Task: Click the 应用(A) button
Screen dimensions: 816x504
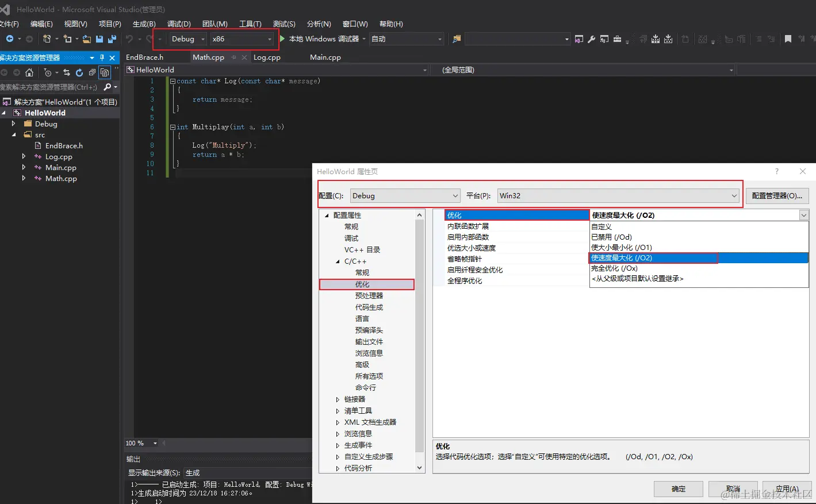Action: [x=787, y=489]
